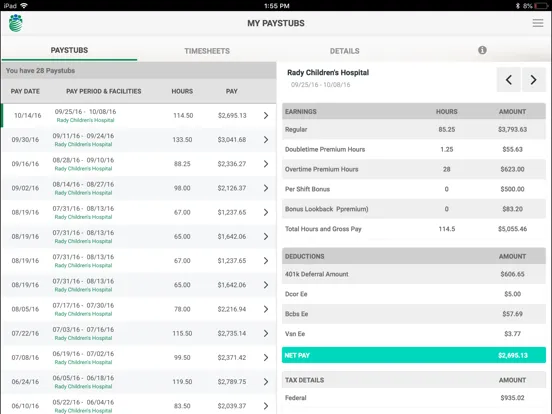Select the Vsn Ee deduction row
Screen dimensions: 552x414
point(414,334)
